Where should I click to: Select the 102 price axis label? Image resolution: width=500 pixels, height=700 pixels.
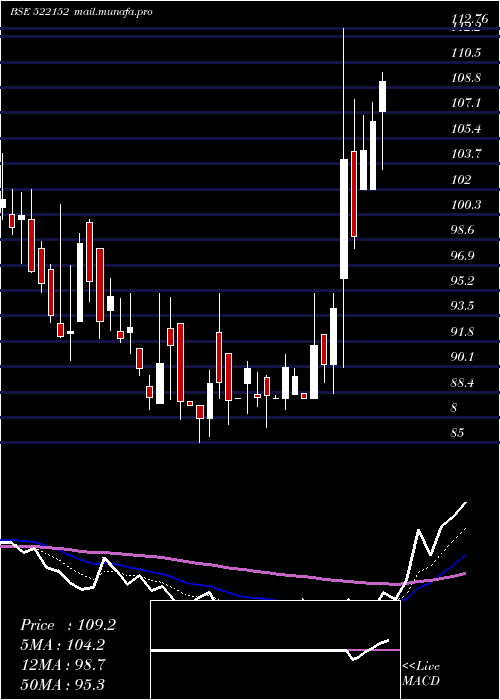[x=462, y=179]
